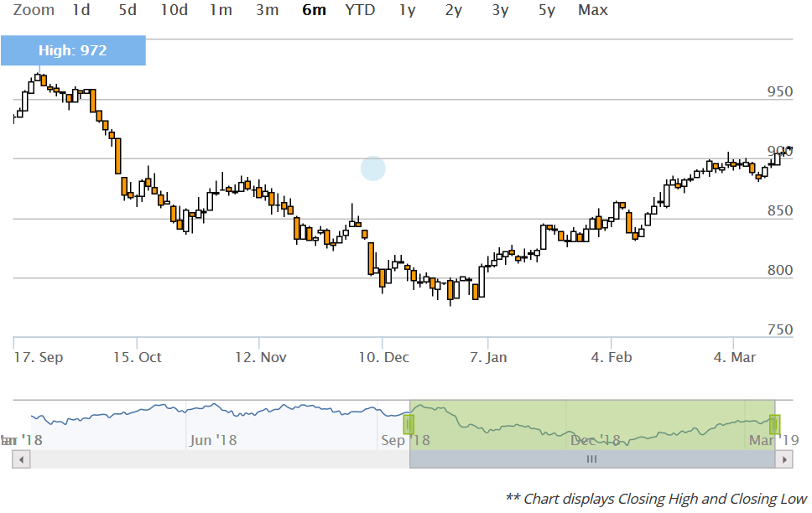Viewport: 812px width, 513px height.
Task: Click the Closing High and Closing Low note
Action: (x=656, y=499)
